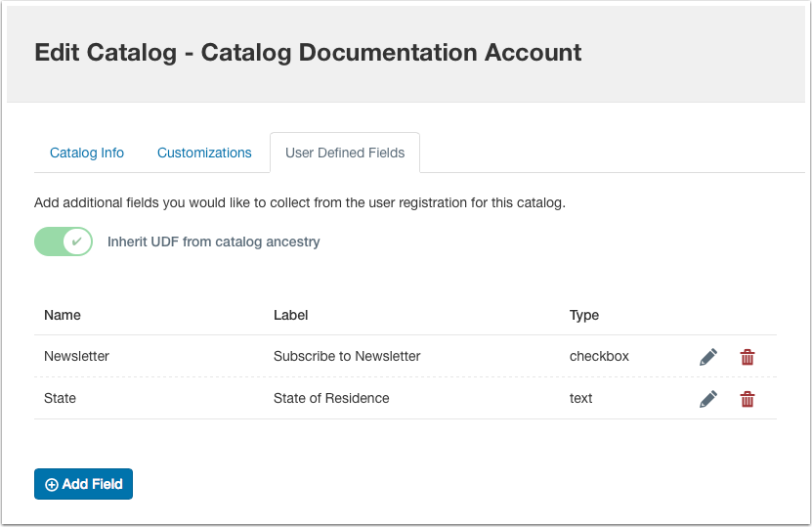Click the Subscribe to Newsletter label cell

[347, 356]
